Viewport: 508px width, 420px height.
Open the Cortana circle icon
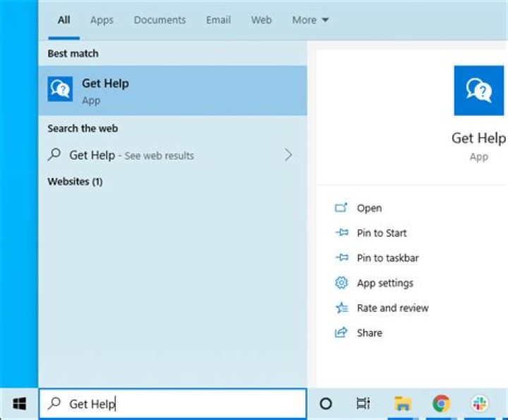click(x=325, y=404)
